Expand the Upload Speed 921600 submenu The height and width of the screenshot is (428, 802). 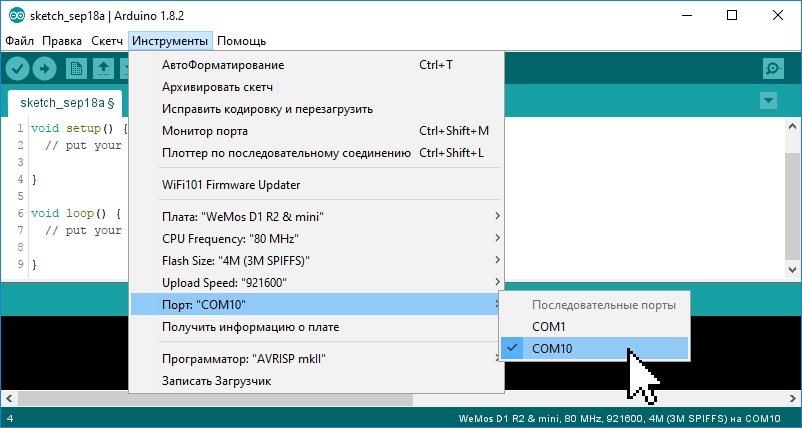pyautogui.click(x=316, y=283)
